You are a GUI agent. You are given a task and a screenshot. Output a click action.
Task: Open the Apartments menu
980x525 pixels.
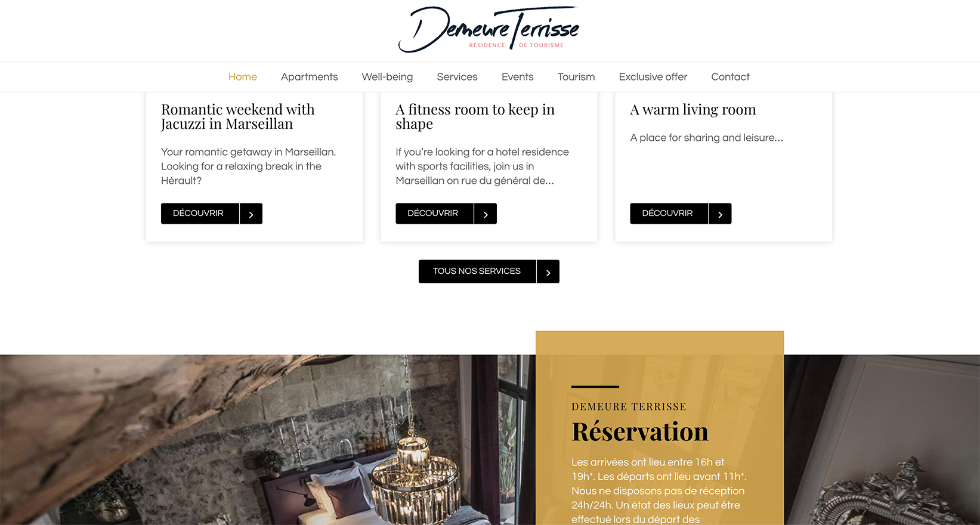click(x=310, y=77)
